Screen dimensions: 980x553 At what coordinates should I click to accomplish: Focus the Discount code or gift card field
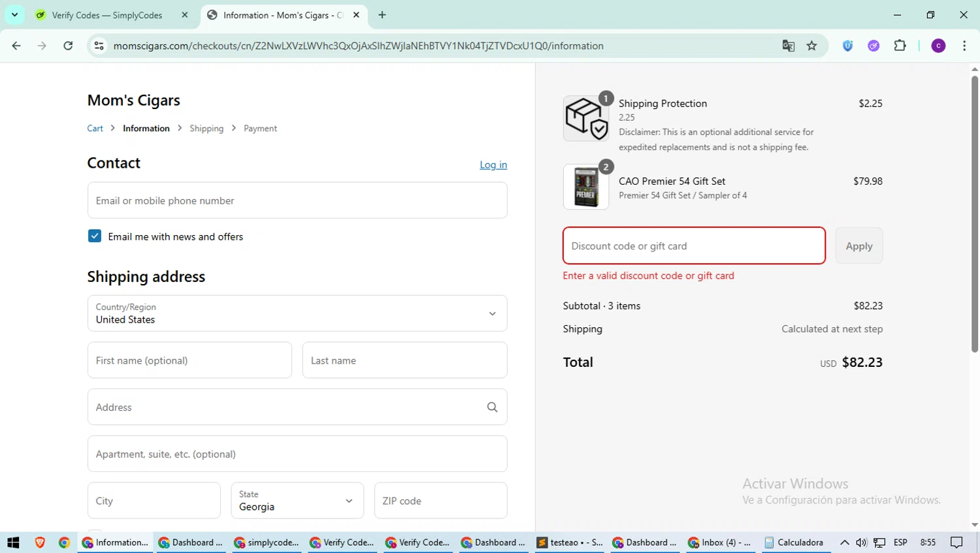coord(694,246)
